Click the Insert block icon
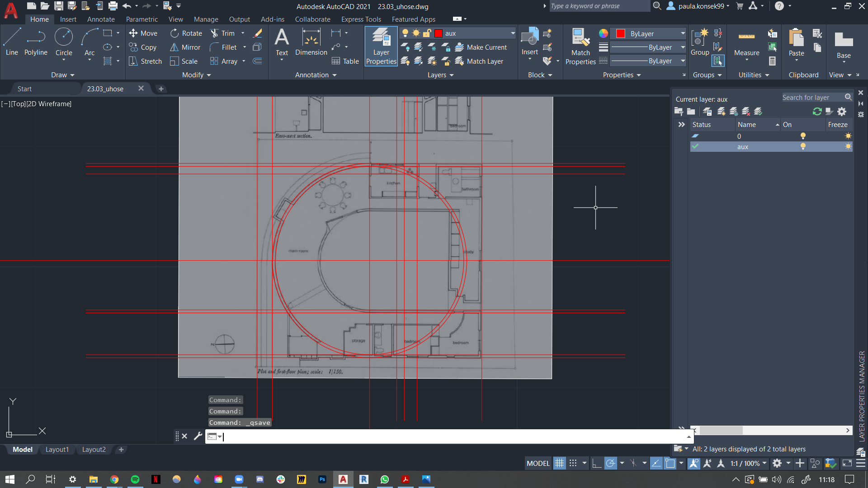868x488 pixels. pos(530,37)
